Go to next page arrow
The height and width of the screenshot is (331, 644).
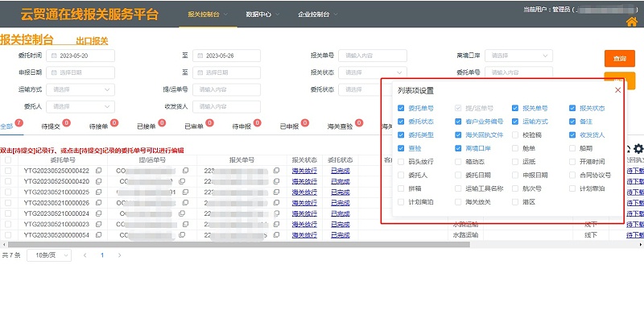pyautogui.click(x=119, y=255)
